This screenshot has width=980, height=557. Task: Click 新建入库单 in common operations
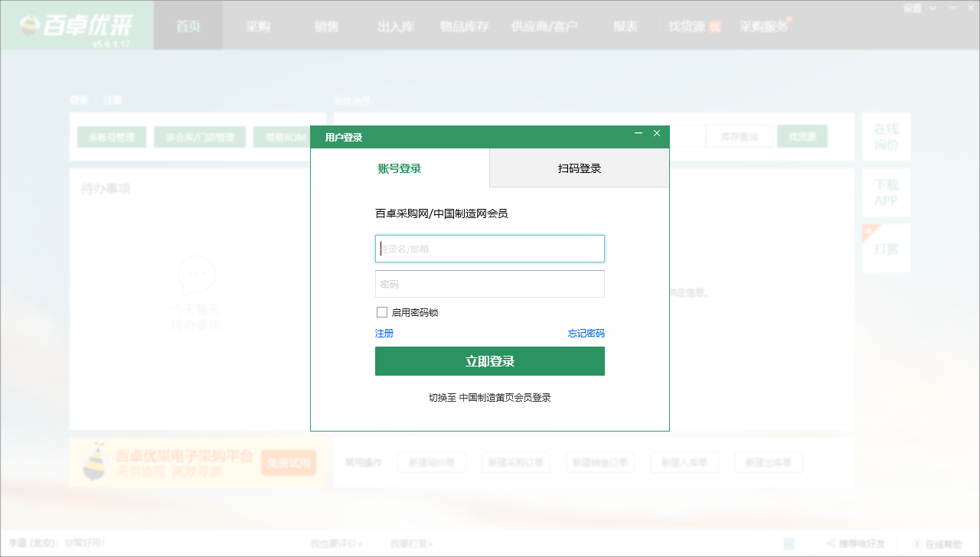(684, 462)
